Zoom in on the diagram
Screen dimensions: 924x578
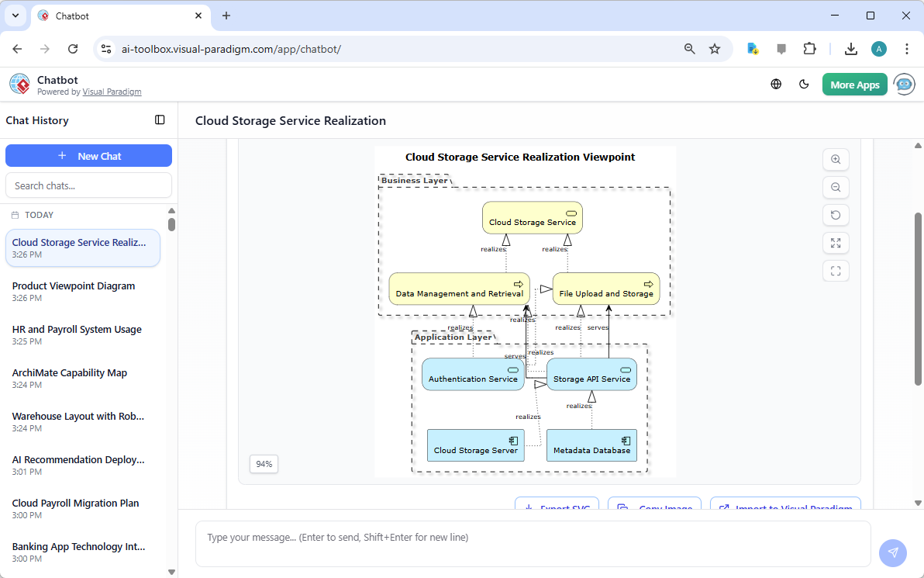point(836,159)
